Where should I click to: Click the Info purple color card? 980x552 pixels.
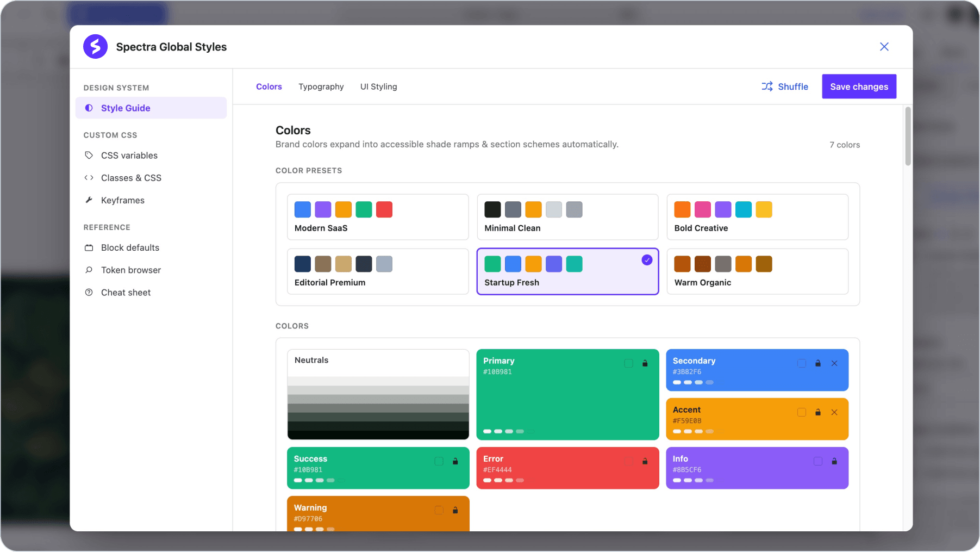[x=757, y=468]
